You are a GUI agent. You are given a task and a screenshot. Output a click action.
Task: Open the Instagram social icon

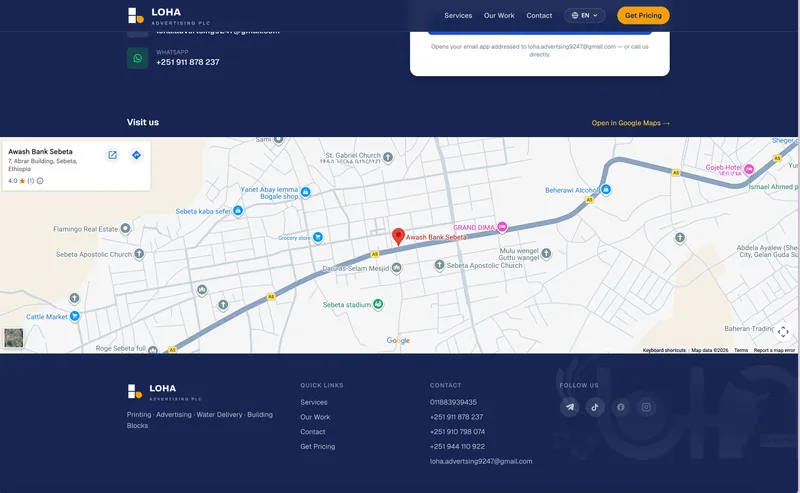(x=646, y=407)
